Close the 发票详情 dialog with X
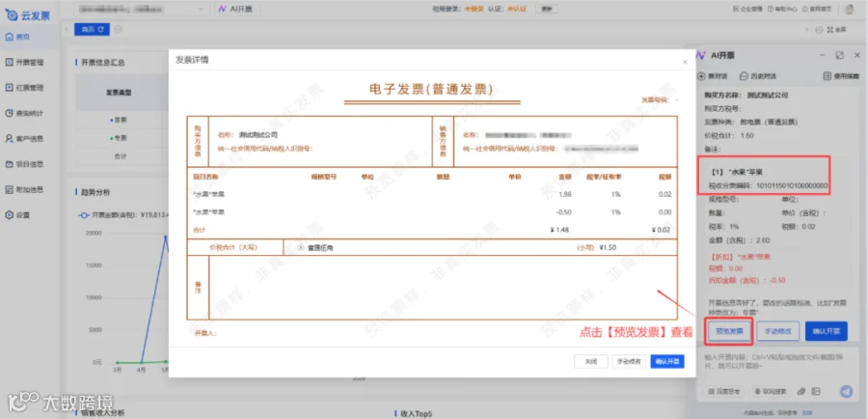The image size is (868, 419). coord(685,63)
